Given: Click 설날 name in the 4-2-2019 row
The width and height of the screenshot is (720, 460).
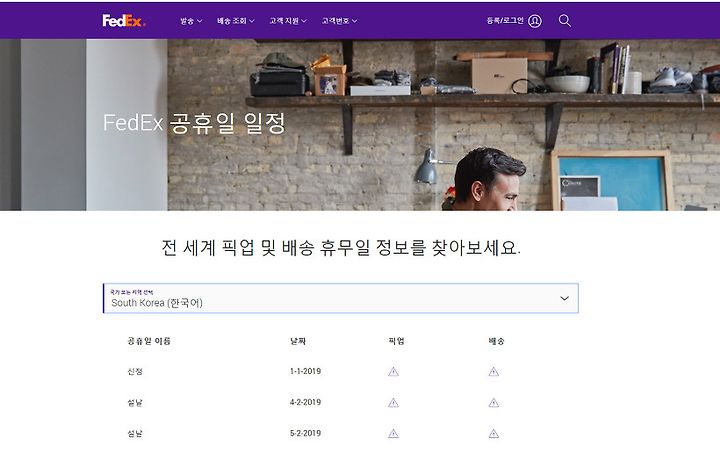Looking at the screenshot, I should (135, 403).
